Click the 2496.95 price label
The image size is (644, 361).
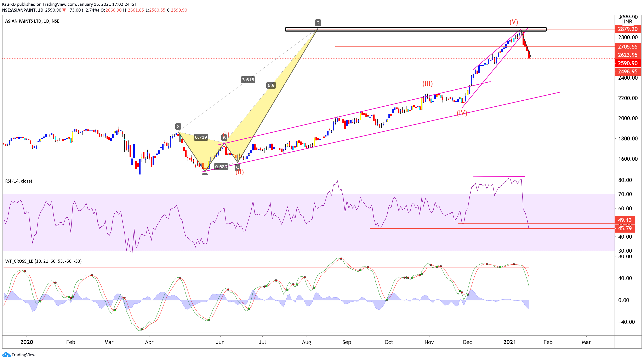tap(627, 72)
